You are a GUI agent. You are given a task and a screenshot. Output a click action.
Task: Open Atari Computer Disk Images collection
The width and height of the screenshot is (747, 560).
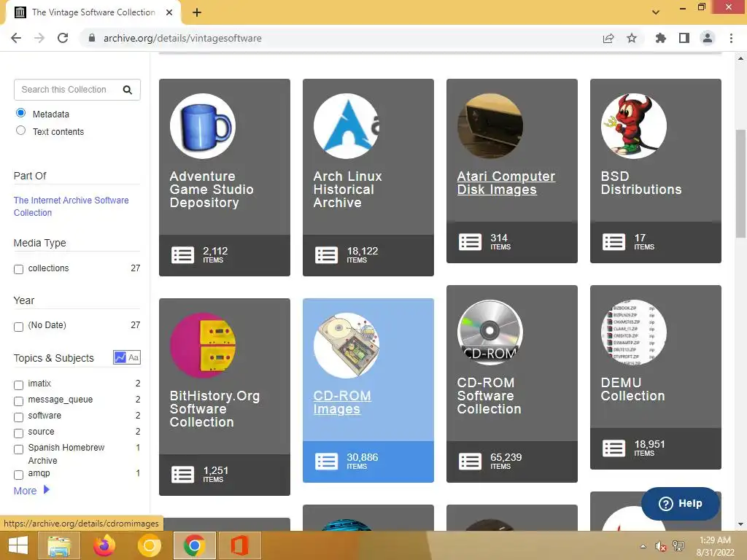coord(506,183)
